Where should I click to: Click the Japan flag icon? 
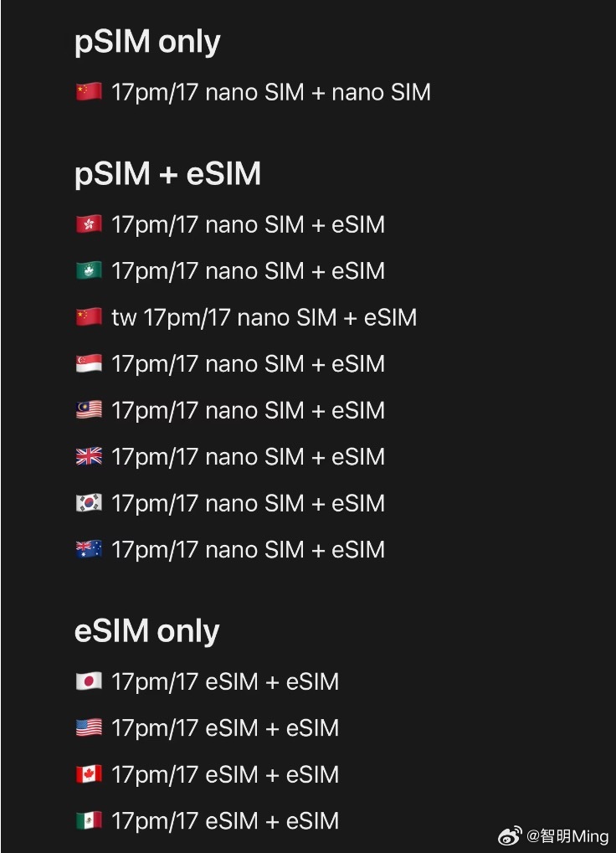90,681
